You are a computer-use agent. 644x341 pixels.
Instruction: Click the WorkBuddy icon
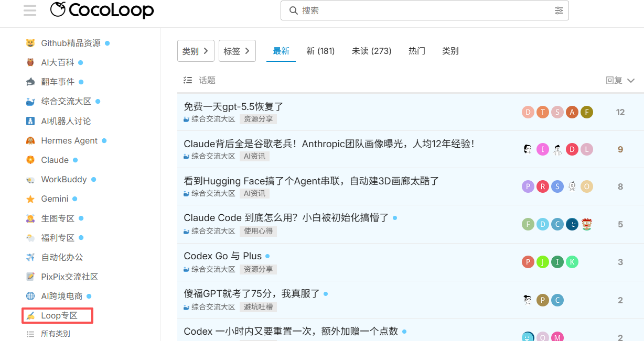(30, 179)
